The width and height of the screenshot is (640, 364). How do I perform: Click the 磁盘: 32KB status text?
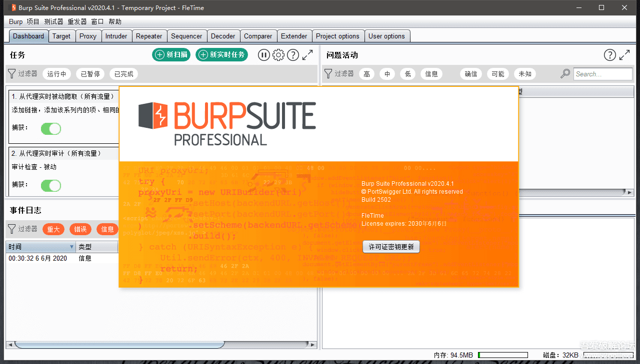560,355
